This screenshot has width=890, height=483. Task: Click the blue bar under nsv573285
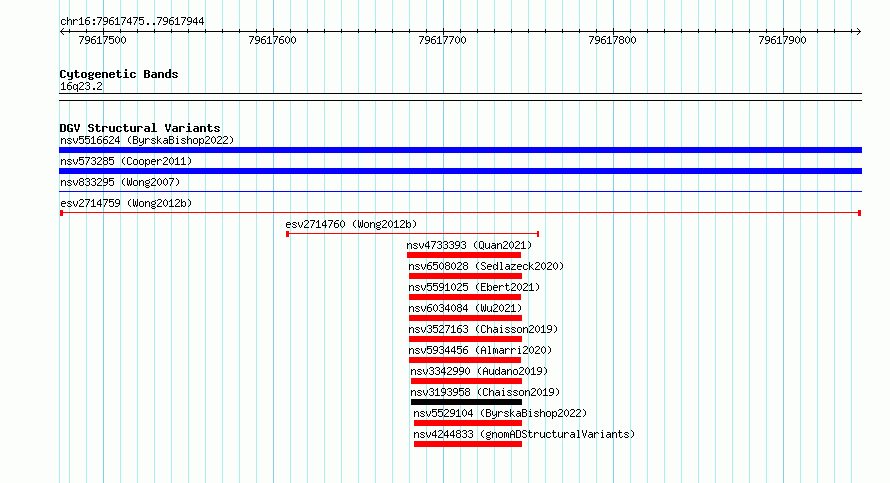tap(460, 171)
